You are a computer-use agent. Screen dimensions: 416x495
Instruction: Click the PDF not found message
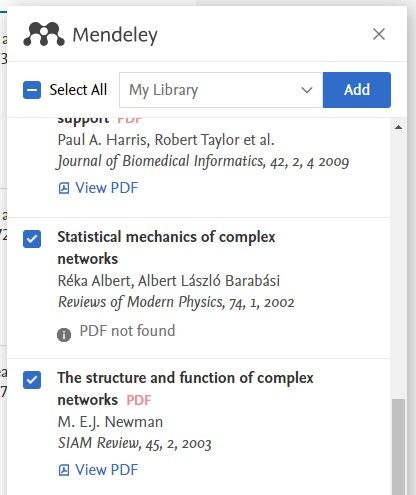pyautogui.click(x=127, y=331)
